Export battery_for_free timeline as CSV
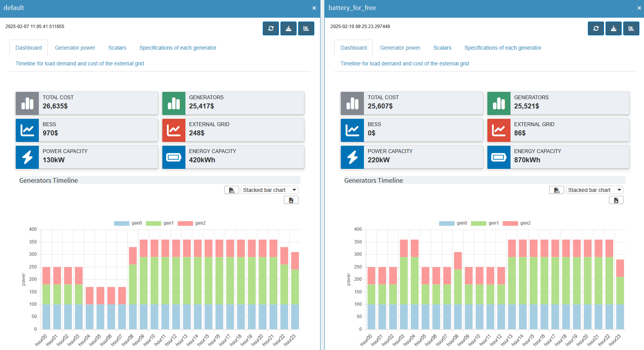This screenshot has width=644, height=350. (557, 190)
